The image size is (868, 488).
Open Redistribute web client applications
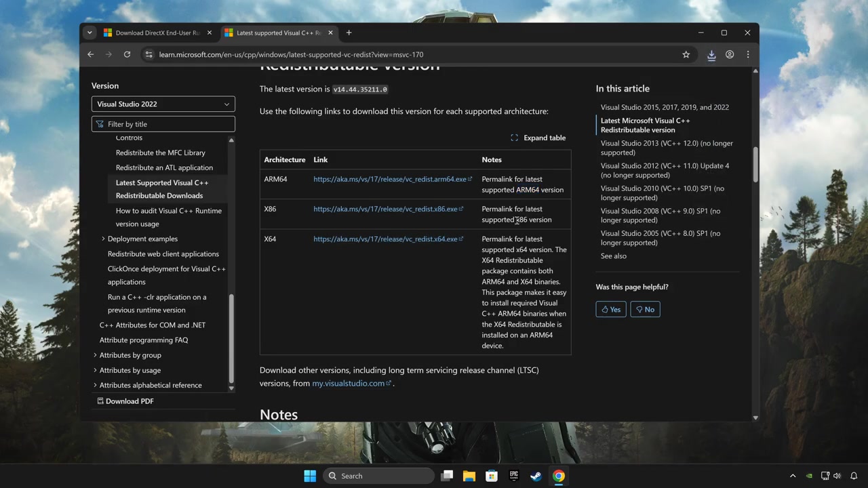[163, 253]
